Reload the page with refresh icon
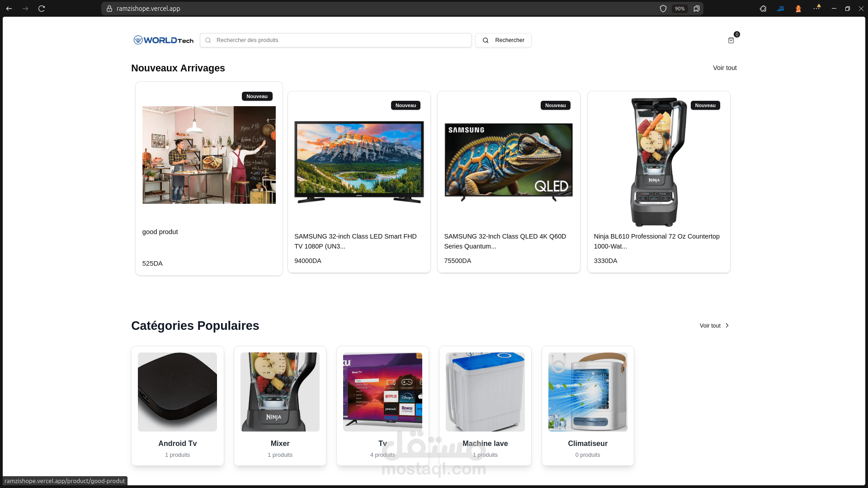Viewport: 868px width, 488px height. tap(42, 9)
